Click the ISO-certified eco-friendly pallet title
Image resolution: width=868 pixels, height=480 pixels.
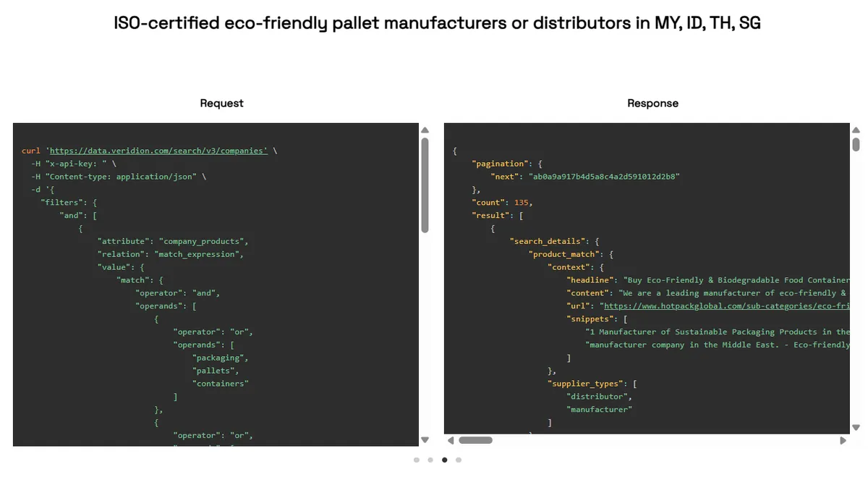(437, 23)
